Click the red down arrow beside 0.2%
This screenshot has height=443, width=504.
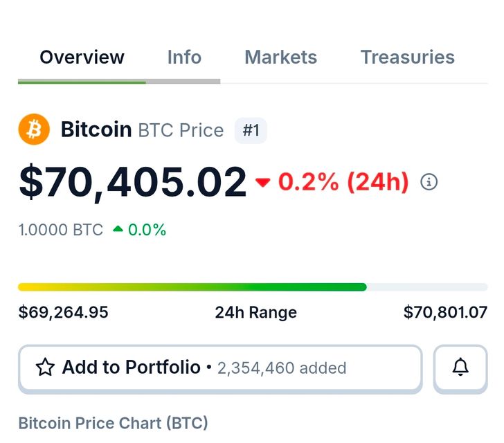262,183
